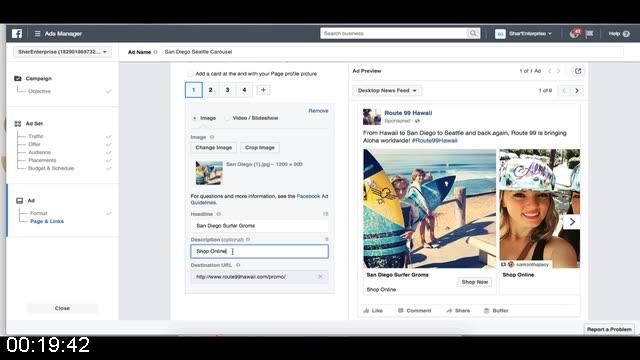Open ad preview in new window icon

click(578, 71)
